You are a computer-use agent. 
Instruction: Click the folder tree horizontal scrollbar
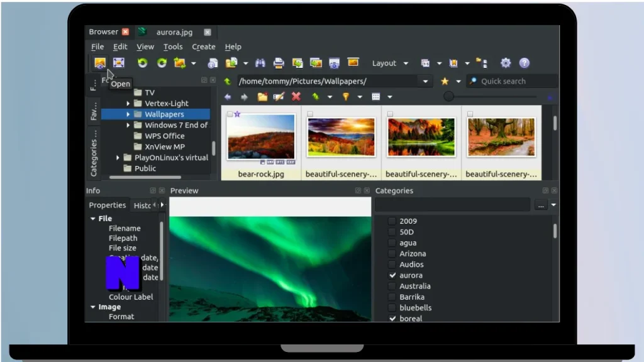tap(145, 177)
